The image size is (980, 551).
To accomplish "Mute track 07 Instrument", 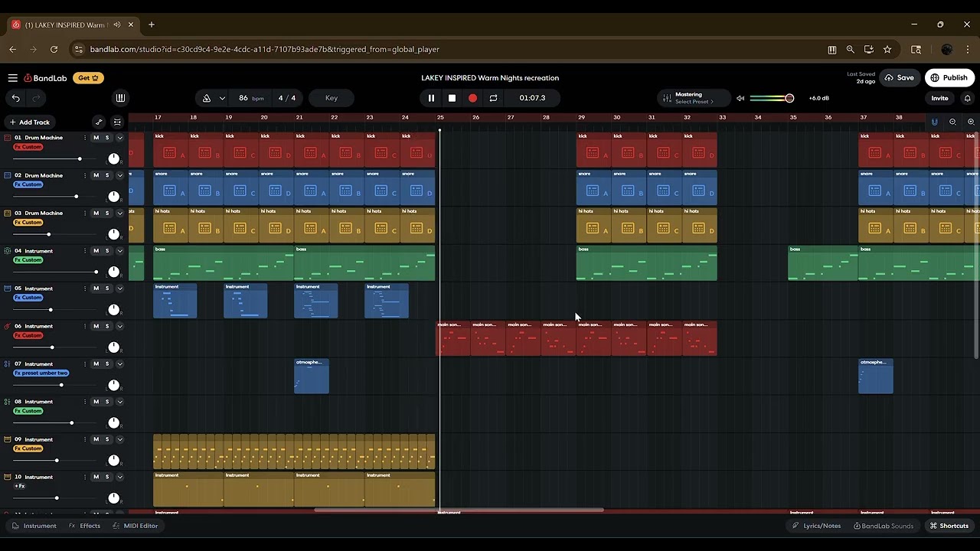I will [96, 364].
